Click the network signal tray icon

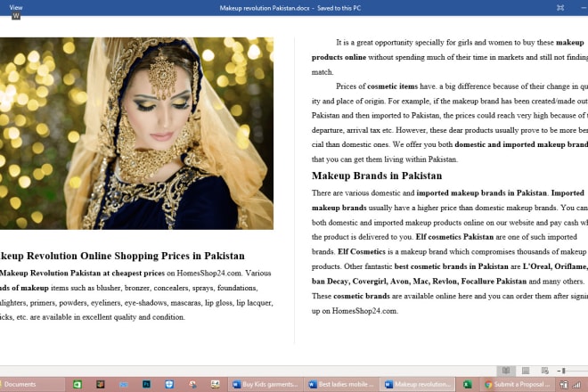pyautogui.click(x=576, y=385)
